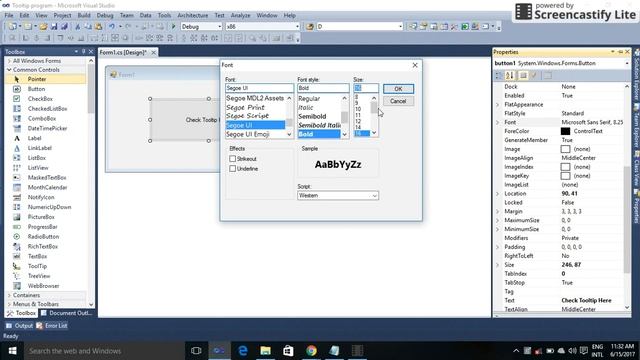The image size is (640, 360).
Task: Expand the Menus & Toolbars group
Action: (9, 304)
